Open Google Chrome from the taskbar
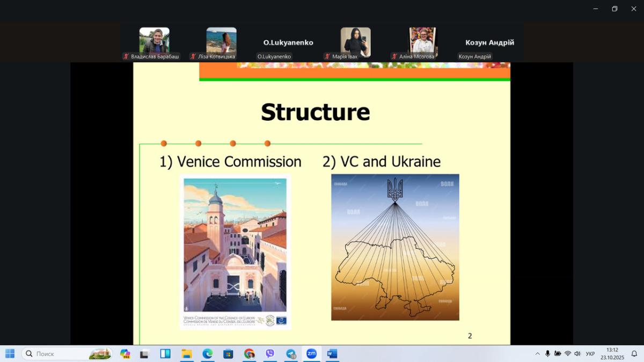Viewport: 644px width, 362px height. pyautogui.click(x=249, y=353)
